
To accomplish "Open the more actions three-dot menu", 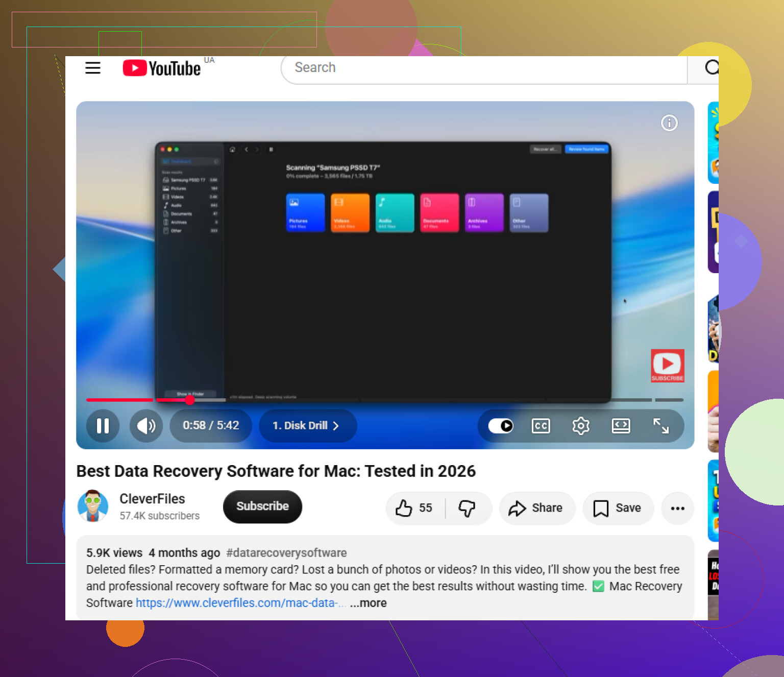I will click(x=677, y=508).
